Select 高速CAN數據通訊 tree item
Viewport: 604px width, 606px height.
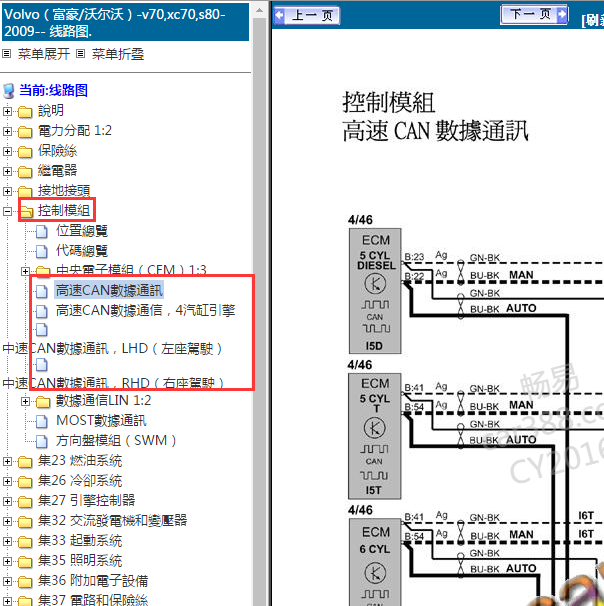pos(109,290)
